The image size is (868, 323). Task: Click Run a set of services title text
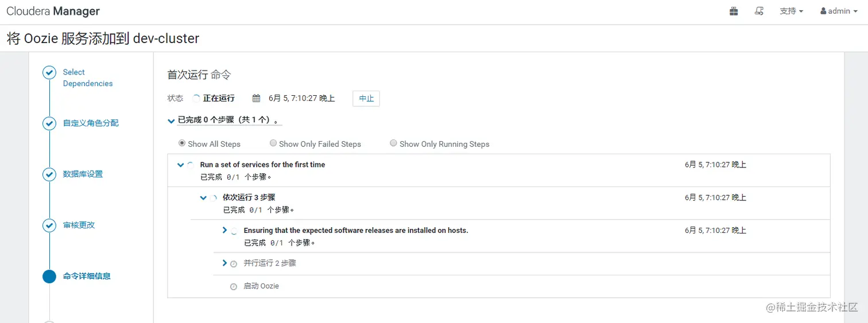click(262, 165)
